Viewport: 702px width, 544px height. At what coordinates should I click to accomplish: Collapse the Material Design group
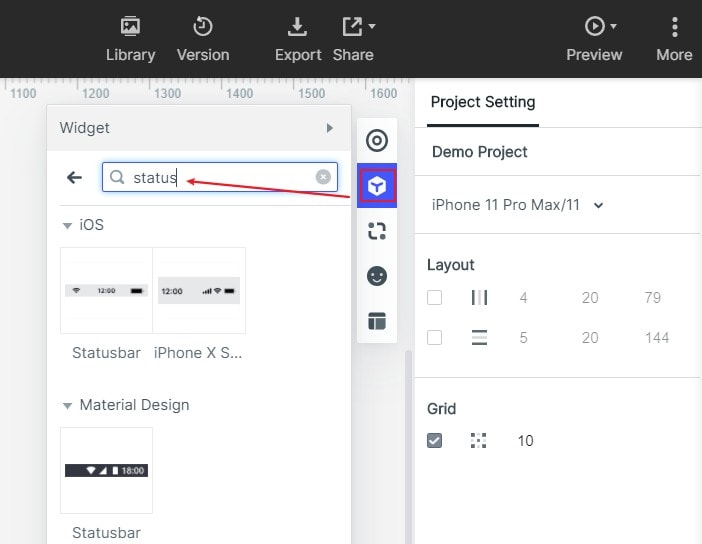(67, 406)
